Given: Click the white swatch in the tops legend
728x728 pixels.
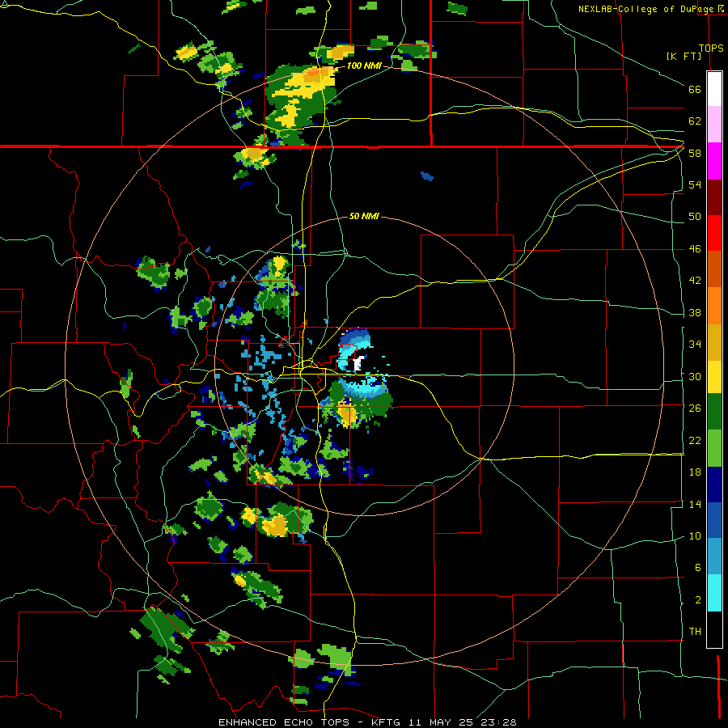Looking at the screenshot, I should coord(714,89).
